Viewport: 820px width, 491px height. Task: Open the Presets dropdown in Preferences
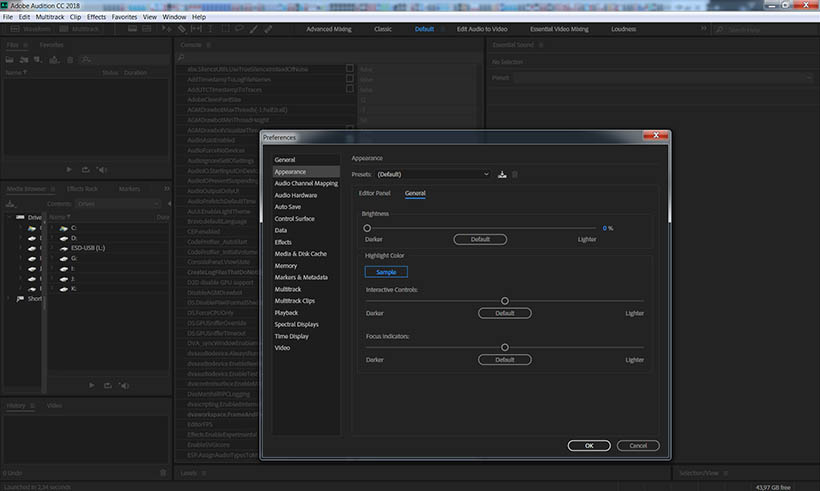[433, 174]
